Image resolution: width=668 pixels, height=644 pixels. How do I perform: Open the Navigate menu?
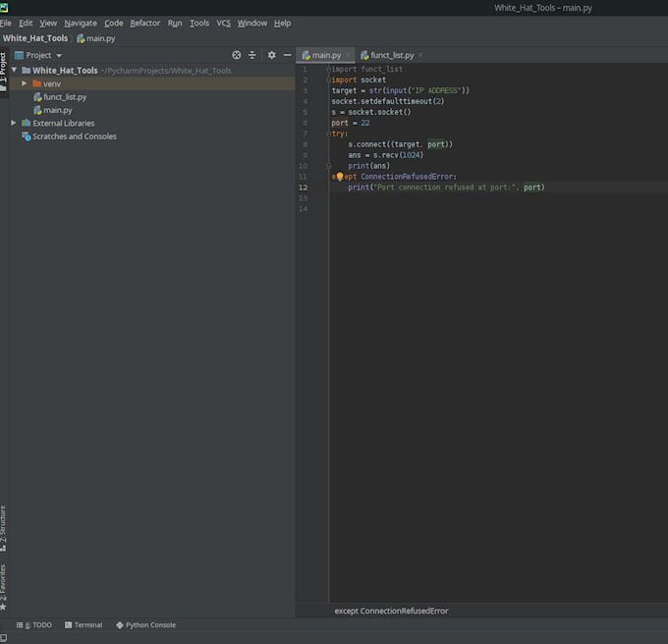point(81,23)
